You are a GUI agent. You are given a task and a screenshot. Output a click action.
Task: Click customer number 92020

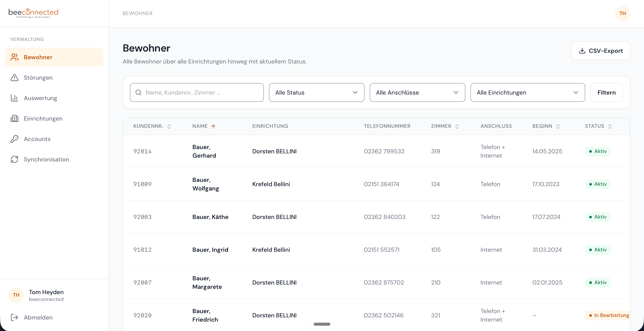[142, 315]
